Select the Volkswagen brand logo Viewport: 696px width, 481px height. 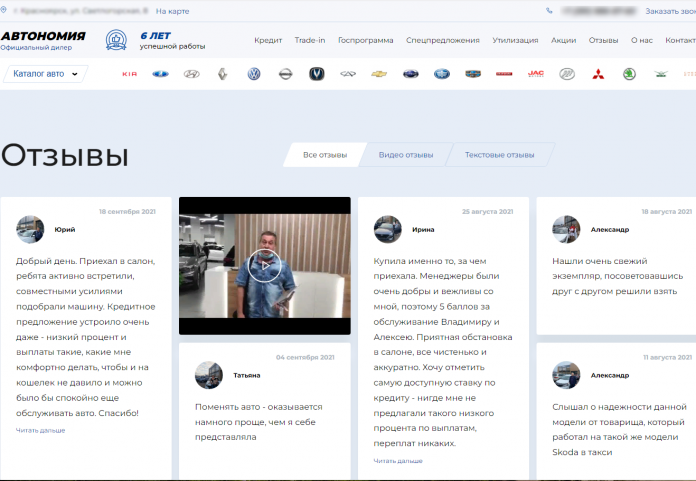coord(254,74)
